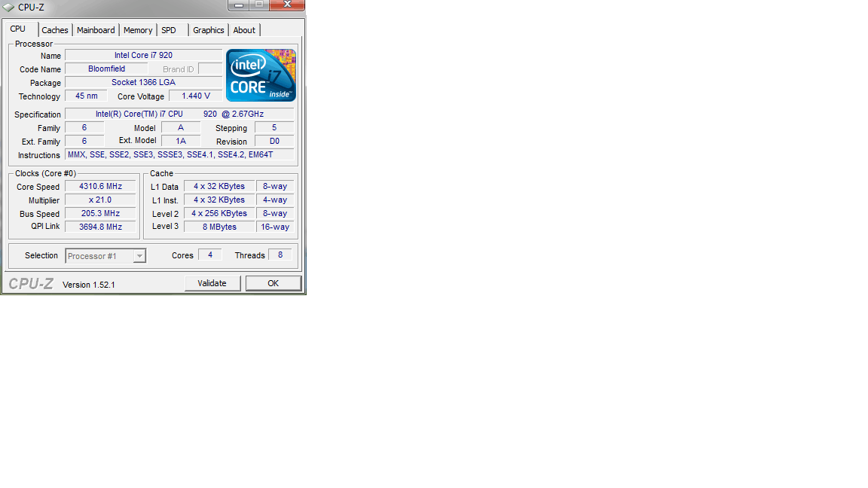Open the Graphics tab
This screenshot has height=488, width=868.
[208, 30]
